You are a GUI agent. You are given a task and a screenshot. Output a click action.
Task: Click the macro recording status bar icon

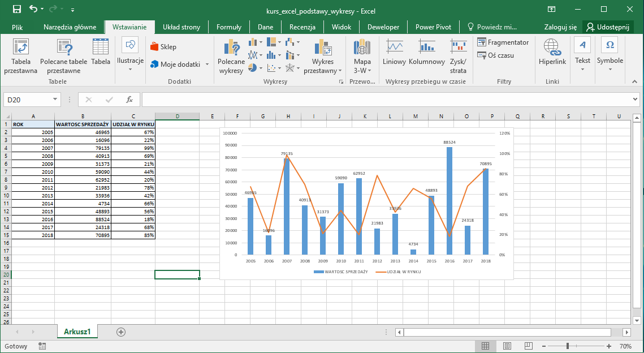coord(42,346)
